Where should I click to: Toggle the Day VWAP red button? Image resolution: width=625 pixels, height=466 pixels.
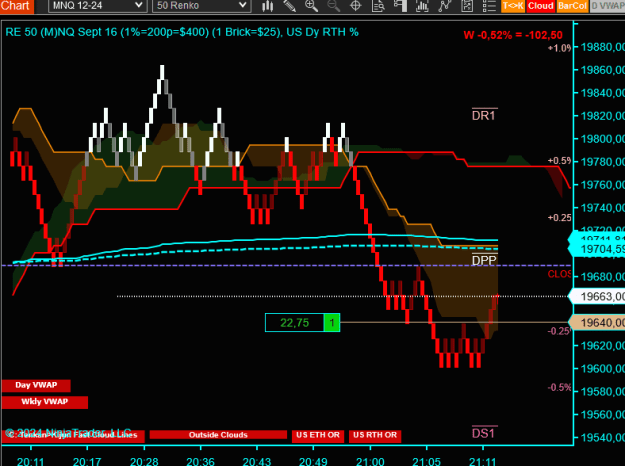pos(36,385)
